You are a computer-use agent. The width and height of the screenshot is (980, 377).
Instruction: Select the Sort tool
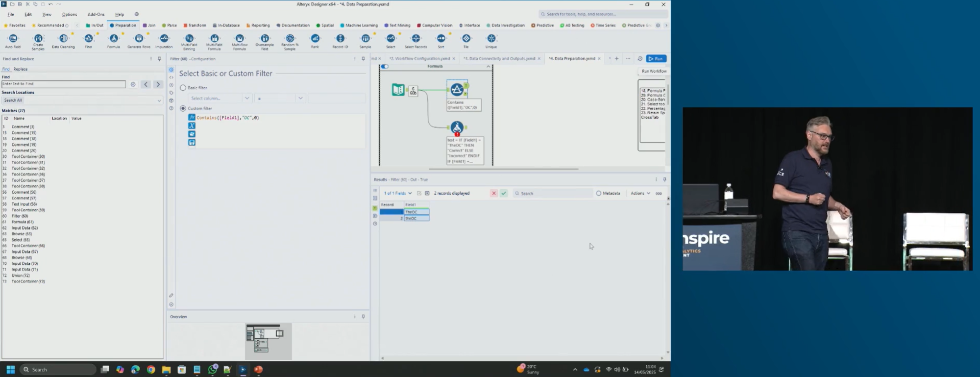[x=441, y=39]
